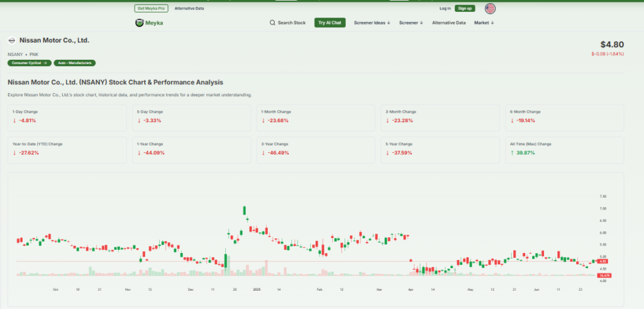Open Alternative Data in main navigation
Viewport: 644px width, 309px height.
[448, 23]
